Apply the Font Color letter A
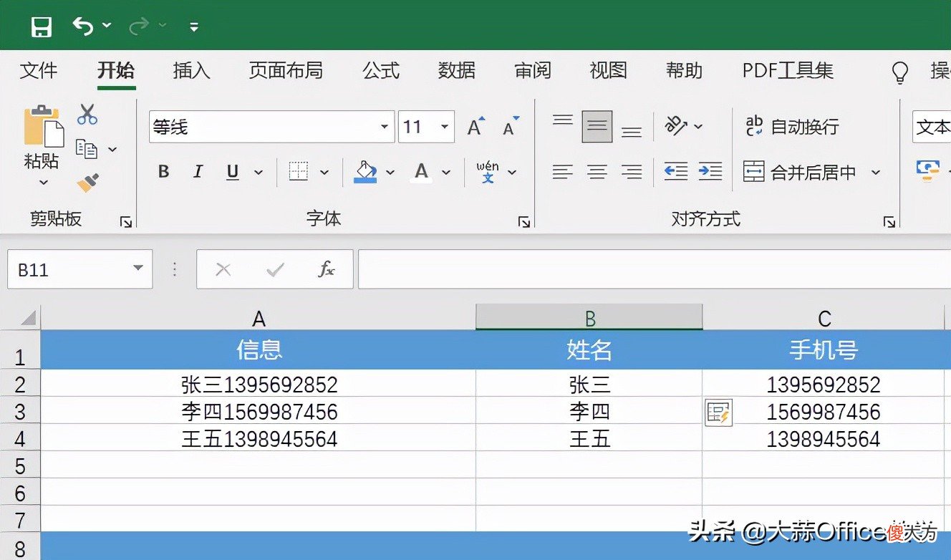This screenshot has height=560, width=951. click(421, 172)
